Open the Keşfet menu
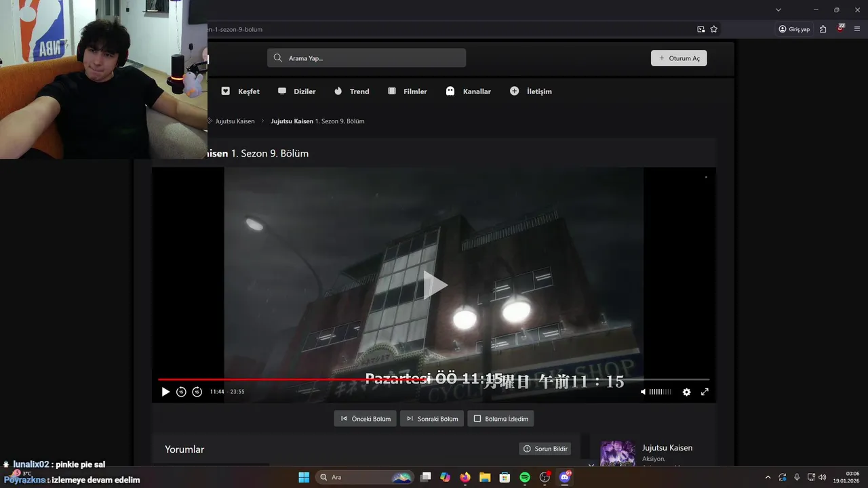The image size is (868, 488). click(x=241, y=91)
